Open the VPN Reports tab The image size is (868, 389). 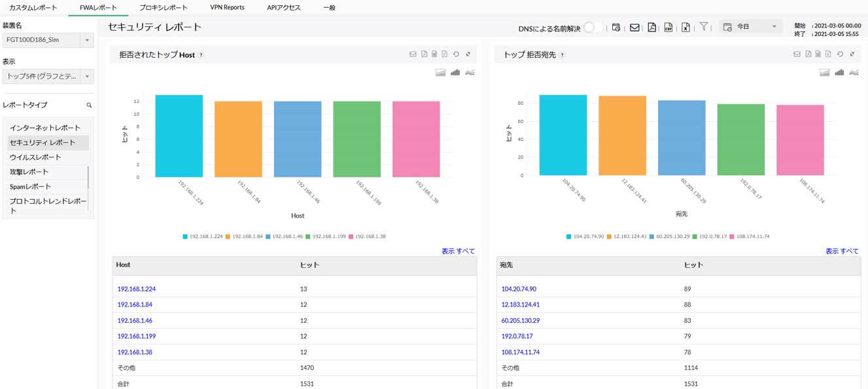pyautogui.click(x=227, y=8)
